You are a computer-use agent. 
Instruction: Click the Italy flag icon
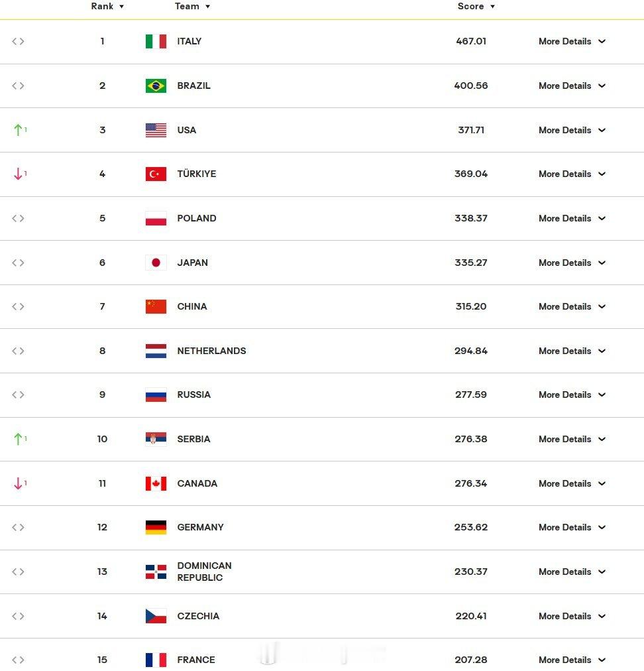156,42
